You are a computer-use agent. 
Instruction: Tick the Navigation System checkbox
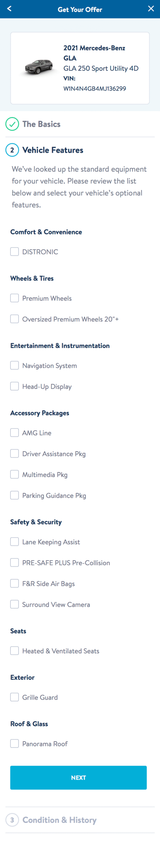coord(15,366)
